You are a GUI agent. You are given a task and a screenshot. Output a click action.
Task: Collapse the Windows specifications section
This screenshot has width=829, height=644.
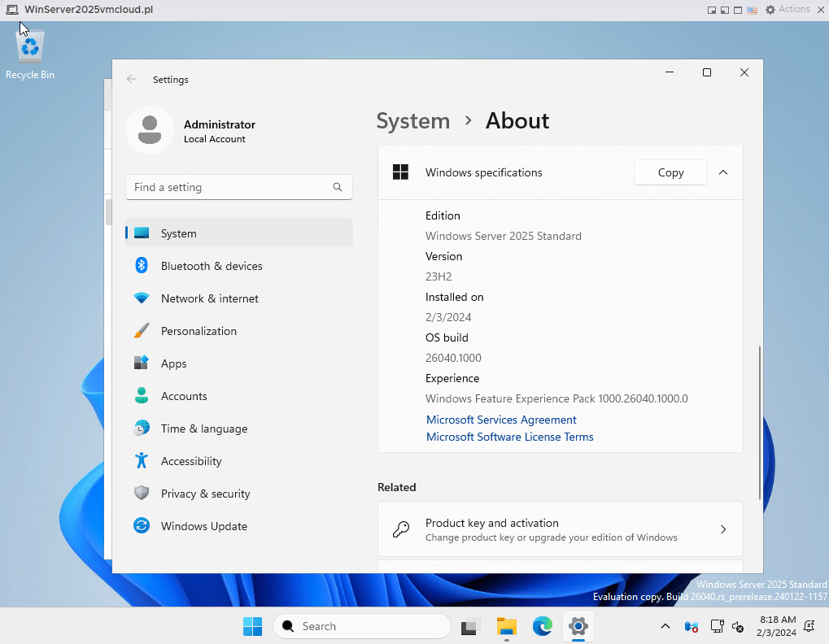[723, 172]
